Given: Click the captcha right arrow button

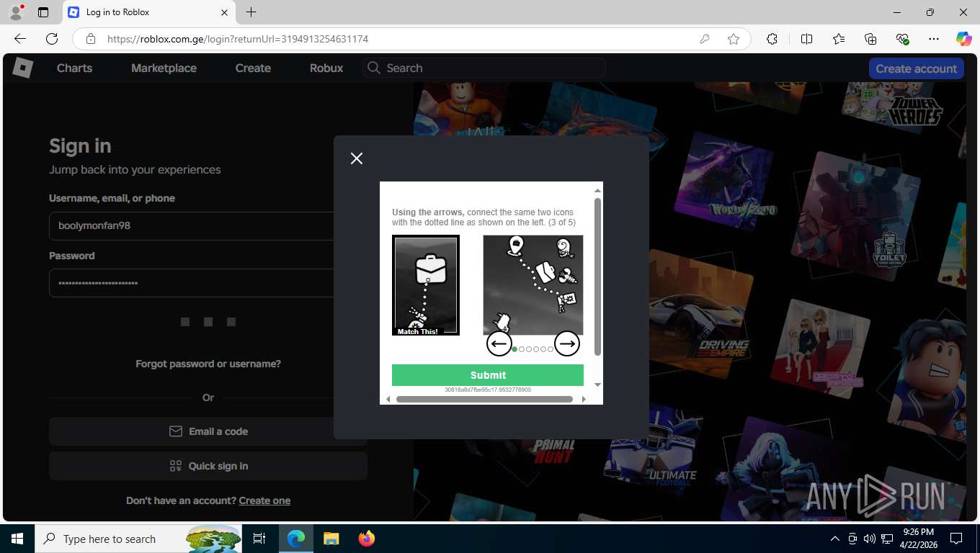Looking at the screenshot, I should [567, 343].
